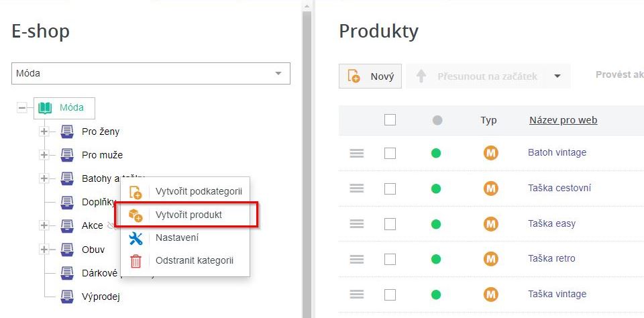Click green status dot for Taška vintage
The height and width of the screenshot is (318, 644).
tap(436, 294)
